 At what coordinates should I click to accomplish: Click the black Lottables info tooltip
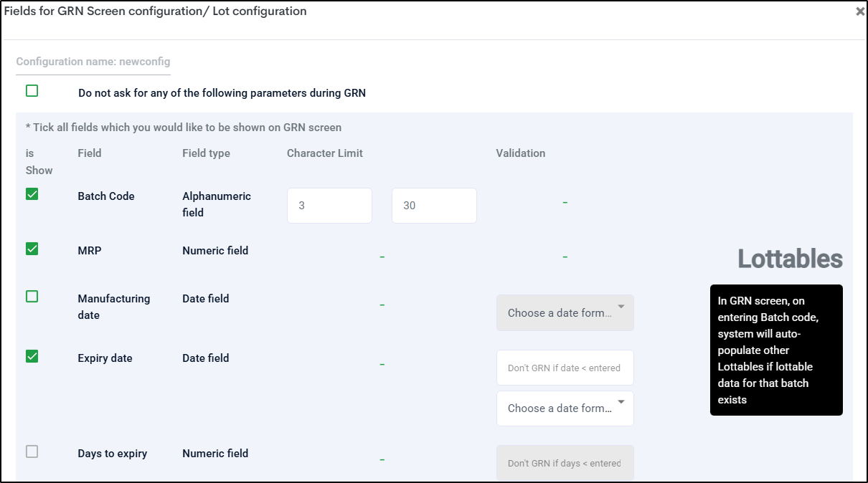776,350
